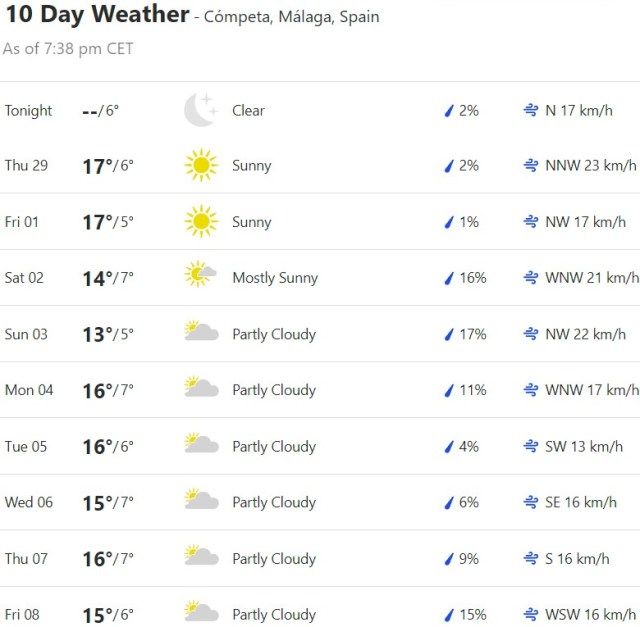
Task: Click the 14° high temperature for Sat 02
Action: 96,278
